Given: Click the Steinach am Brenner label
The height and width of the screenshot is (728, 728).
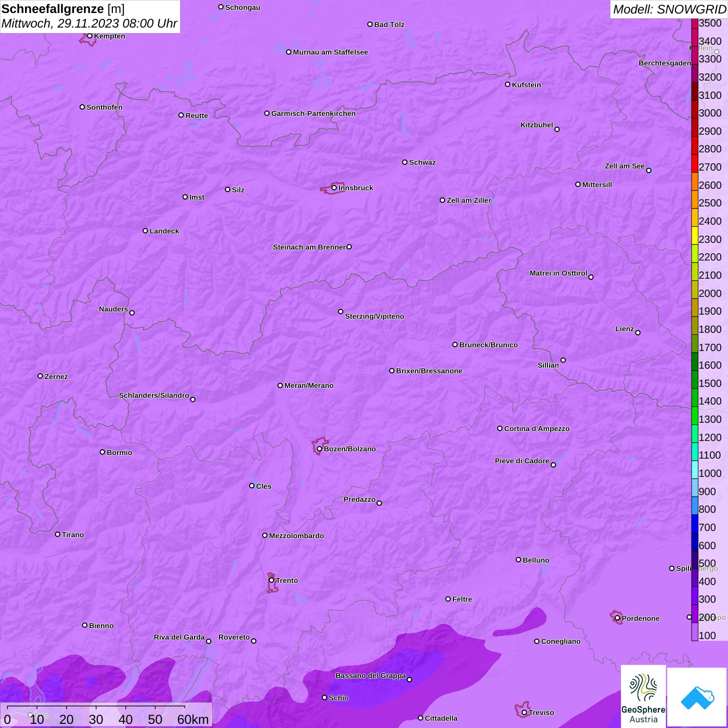Looking at the screenshot, I should pos(309,247).
